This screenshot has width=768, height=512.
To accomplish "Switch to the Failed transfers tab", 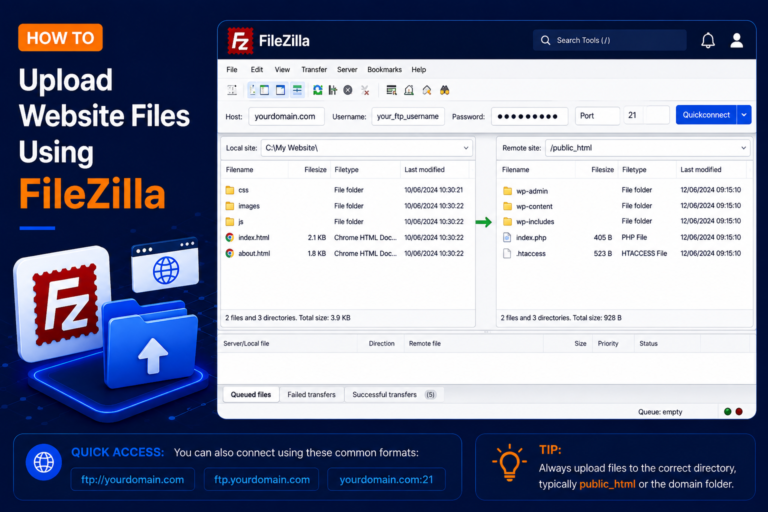I will [312, 394].
